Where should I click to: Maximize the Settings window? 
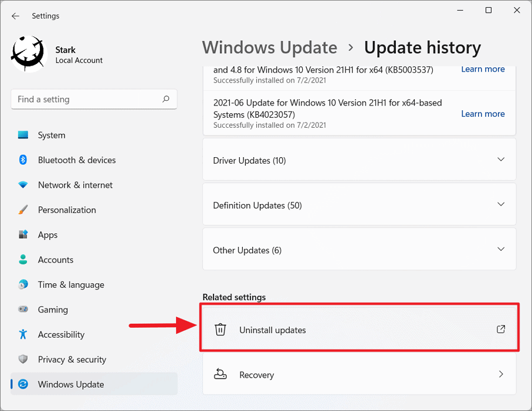489,10
